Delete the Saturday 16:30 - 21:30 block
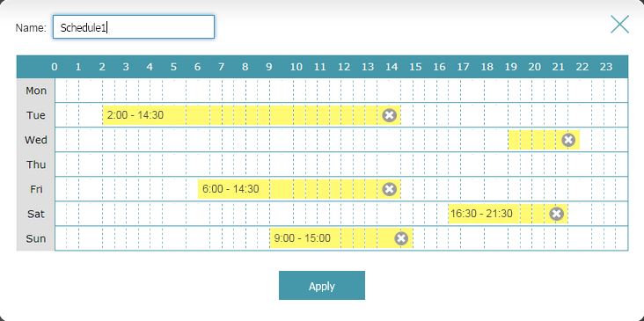The image size is (644, 321). [x=557, y=214]
